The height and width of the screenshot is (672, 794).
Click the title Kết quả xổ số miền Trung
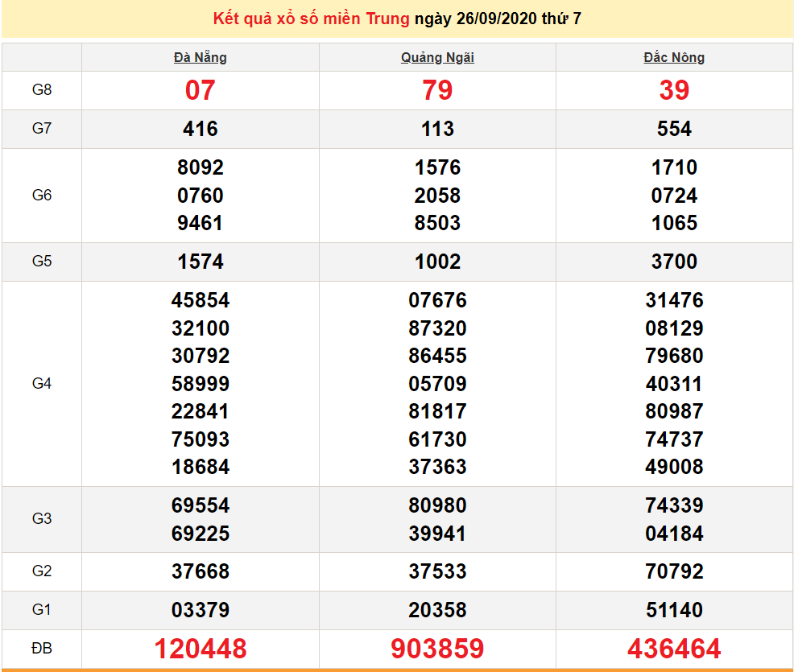(x=309, y=19)
